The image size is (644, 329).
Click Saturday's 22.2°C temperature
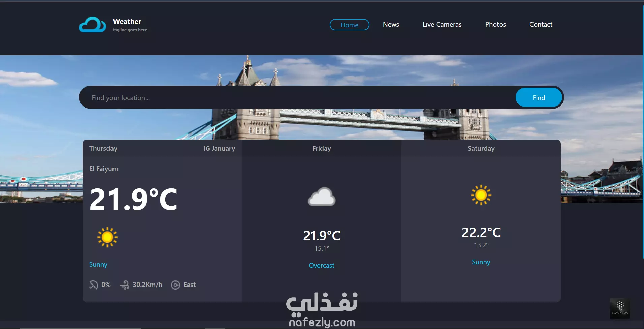point(481,232)
